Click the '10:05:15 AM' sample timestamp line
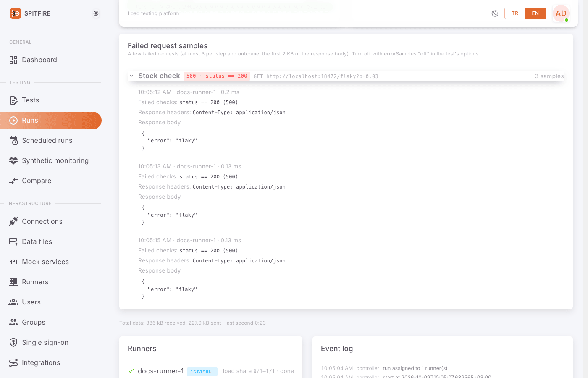588x378 pixels. pyautogui.click(x=189, y=240)
